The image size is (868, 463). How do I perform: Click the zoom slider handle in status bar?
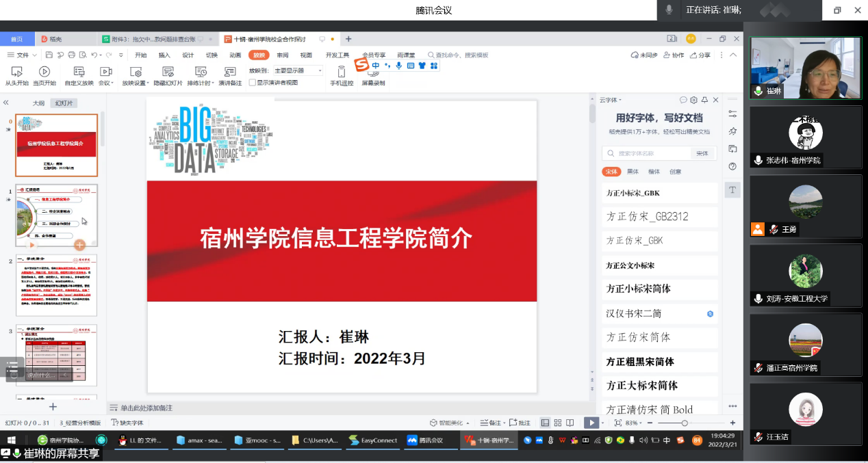pyautogui.click(x=684, y=423)
